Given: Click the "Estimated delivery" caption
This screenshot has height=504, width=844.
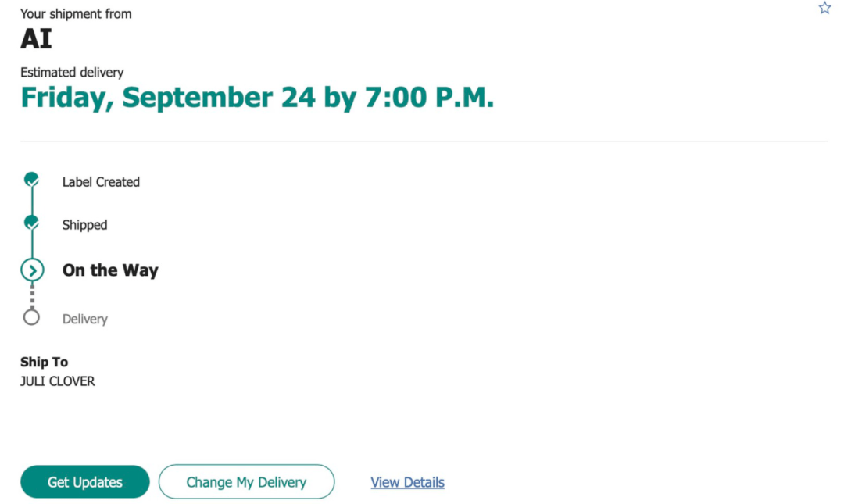Looking at the screenshot, I should point(72,73).
